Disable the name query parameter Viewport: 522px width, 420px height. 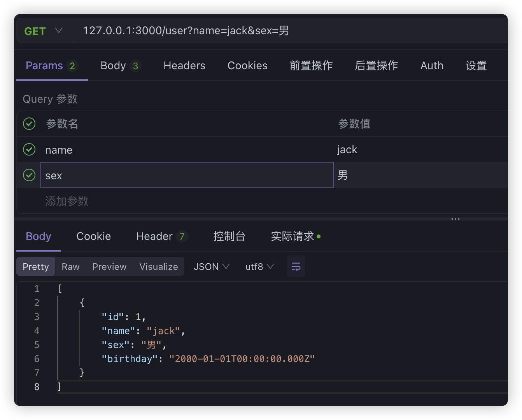click(x=29, y=149)
